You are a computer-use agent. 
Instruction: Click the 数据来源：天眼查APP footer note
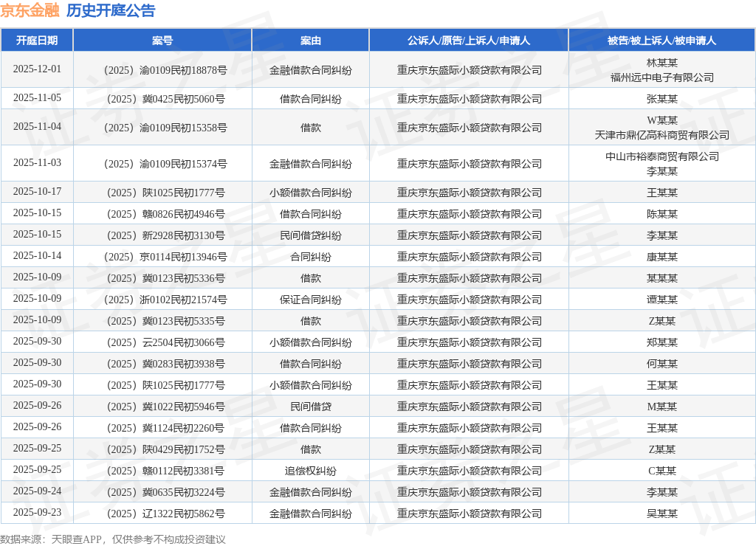(51, 539)
